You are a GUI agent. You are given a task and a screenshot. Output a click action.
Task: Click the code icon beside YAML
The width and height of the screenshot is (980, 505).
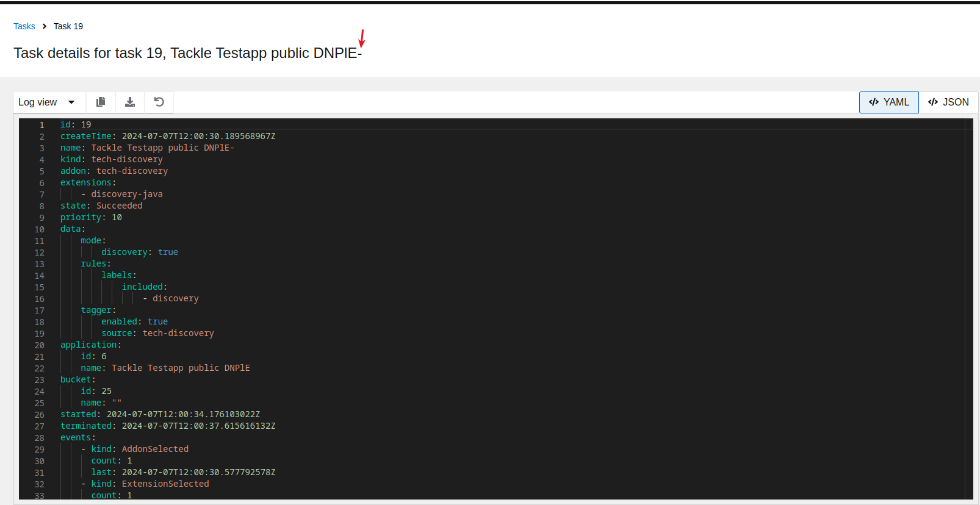pyautogui.click(x=874, y=102)
